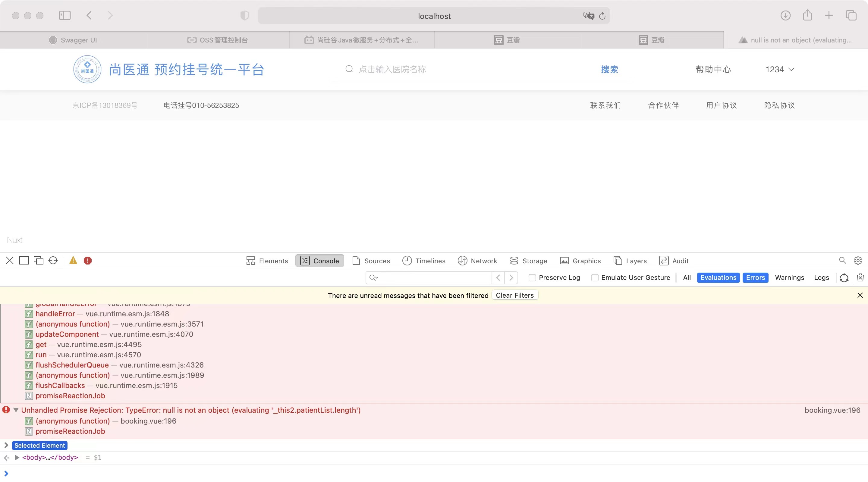This screenshot has height=482, width=868.
Task: Toggle the Errors filter button
Action: pos(755,277)
